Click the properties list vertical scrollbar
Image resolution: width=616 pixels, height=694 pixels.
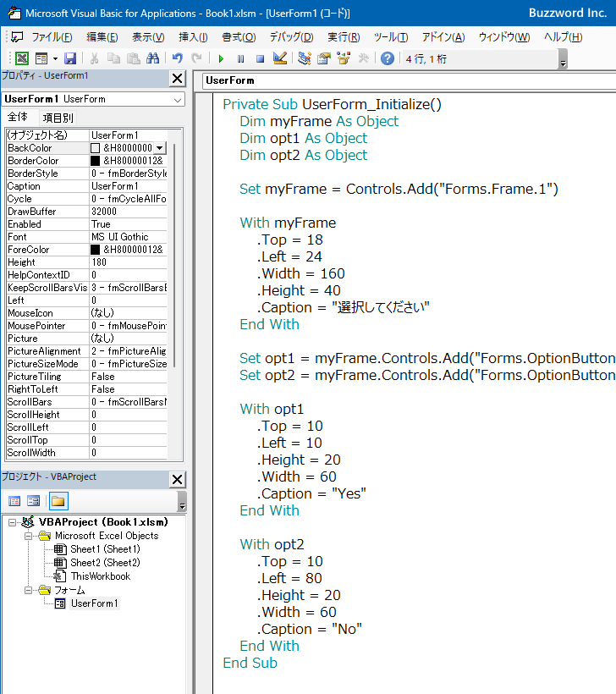174,256
